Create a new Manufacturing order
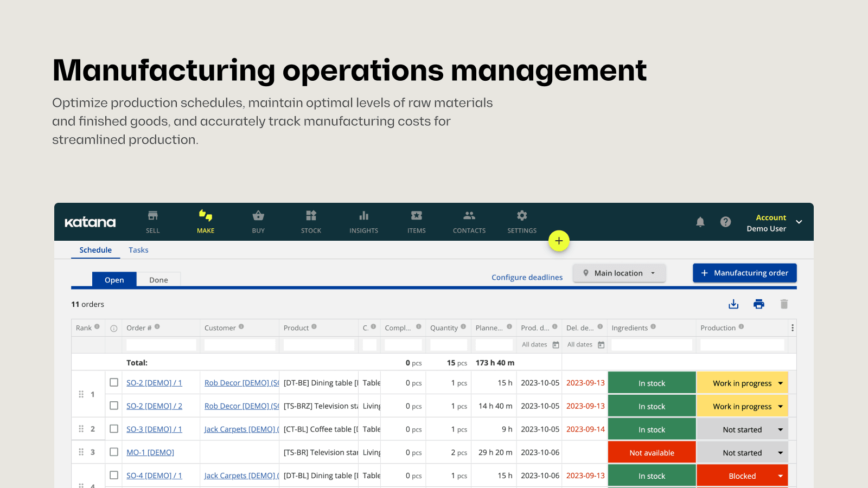 click(744, 273)
